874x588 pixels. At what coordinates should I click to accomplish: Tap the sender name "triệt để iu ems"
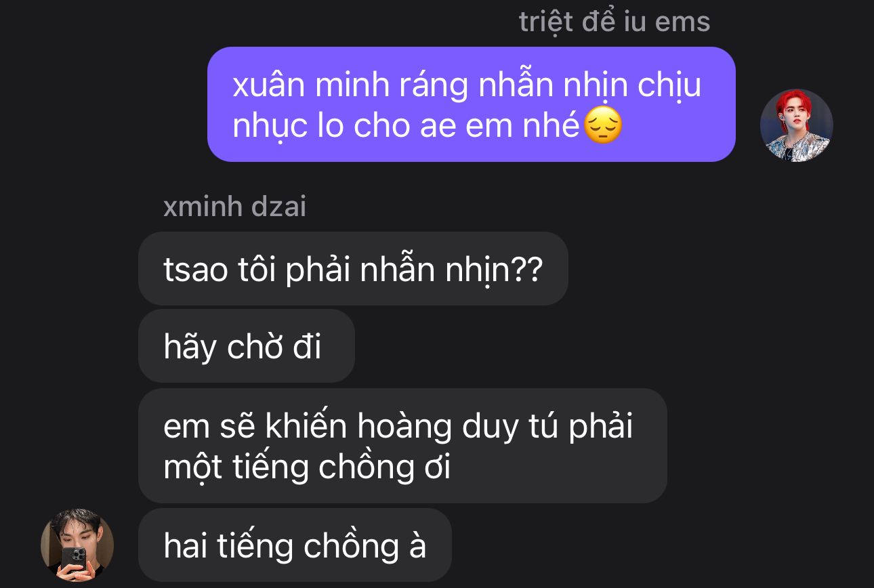(x=615, y=22)
